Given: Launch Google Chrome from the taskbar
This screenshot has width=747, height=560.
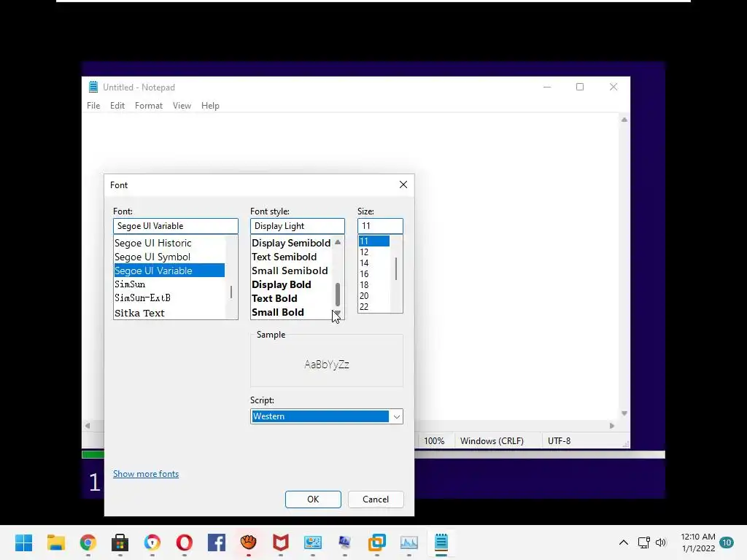Looking at the screenshot, I should click(x=88, y=542).
